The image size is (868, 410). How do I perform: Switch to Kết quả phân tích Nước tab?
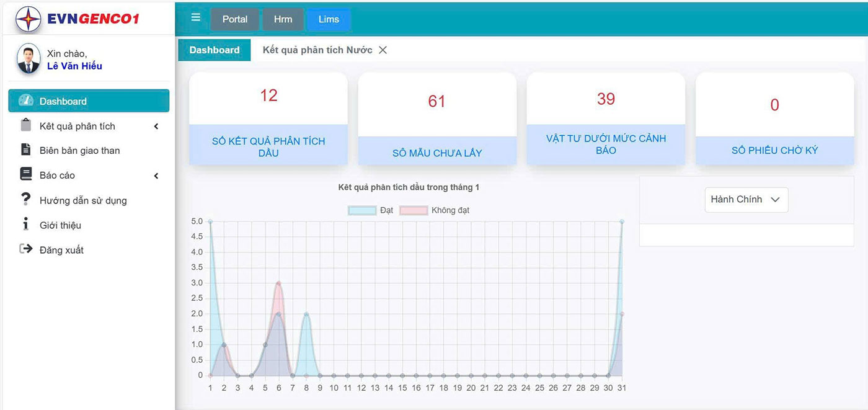[317, 50]
